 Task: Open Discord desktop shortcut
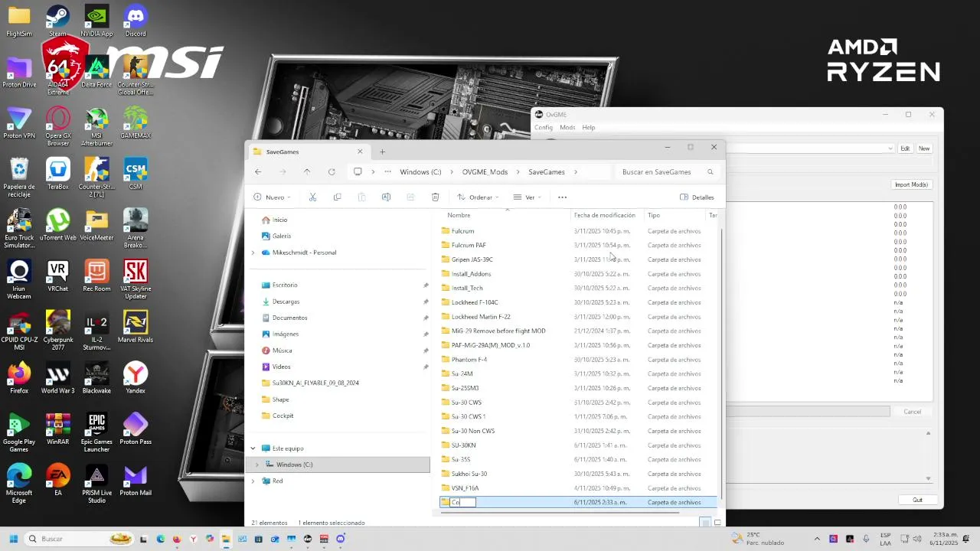[136, 21]
